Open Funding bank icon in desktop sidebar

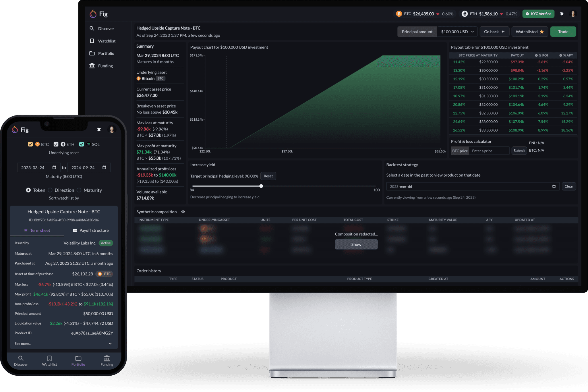(92, 66)
